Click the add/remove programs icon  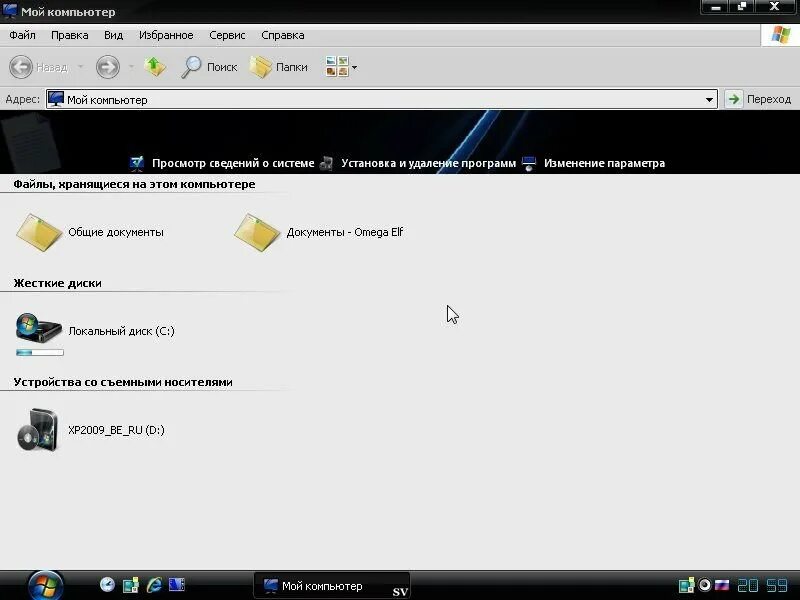(x=327, y=163)
